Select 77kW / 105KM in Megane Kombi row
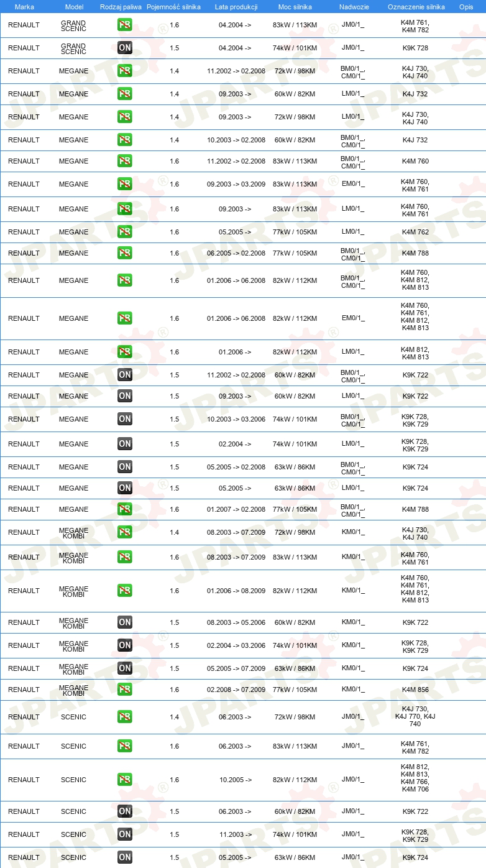The width and height of the screenshot is (486, 868). click(x=295, y=690)
